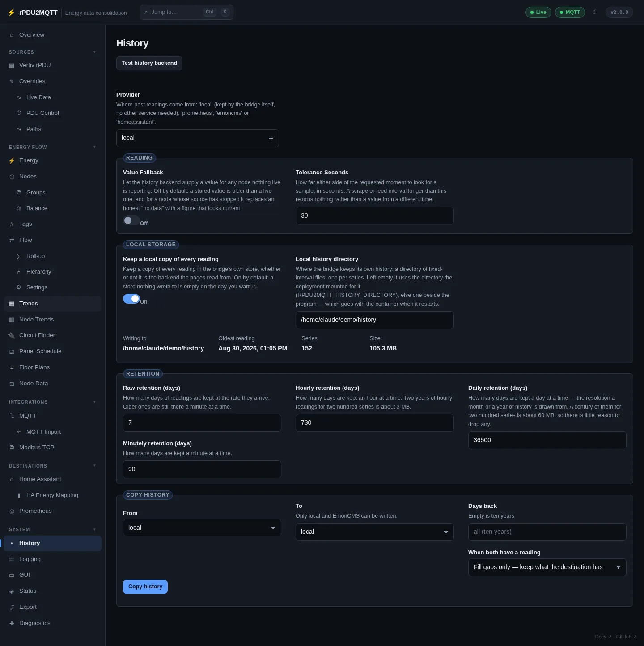Click the Flow arrows icon
644x646 pixels.
coord(12,240)
